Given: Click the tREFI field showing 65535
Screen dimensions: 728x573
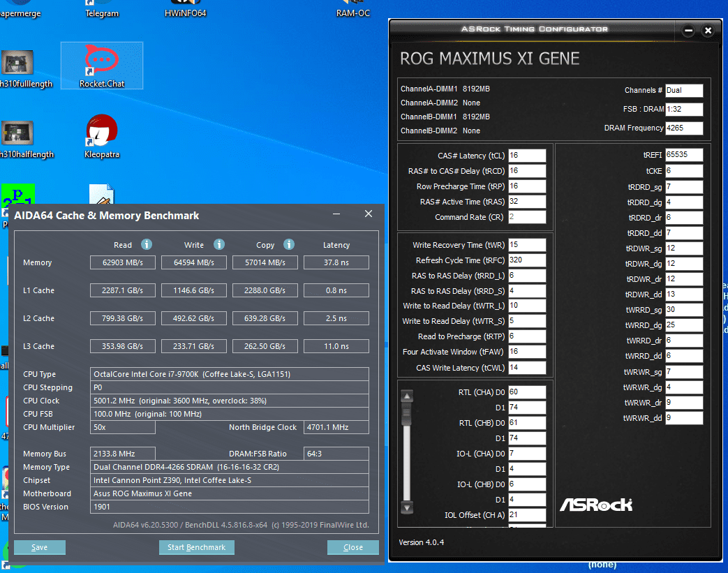Looking at the screenshot, I should [684, 155].
